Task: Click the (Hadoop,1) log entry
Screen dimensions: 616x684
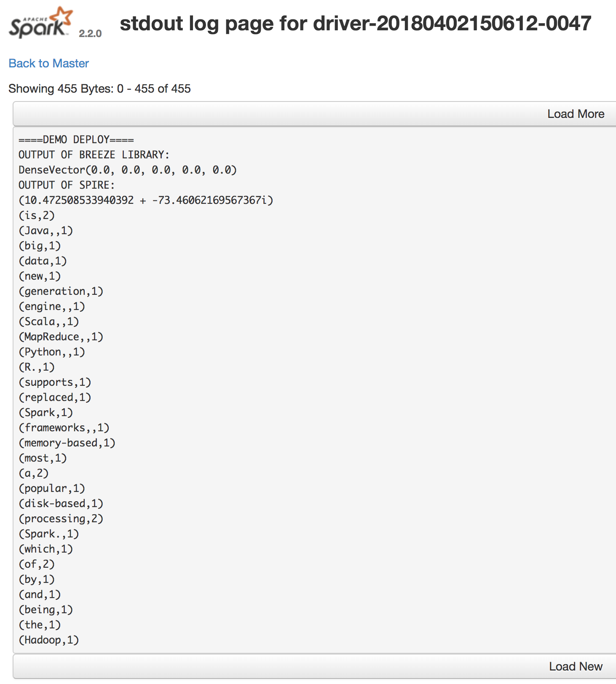Action: (x=48, y=640)
